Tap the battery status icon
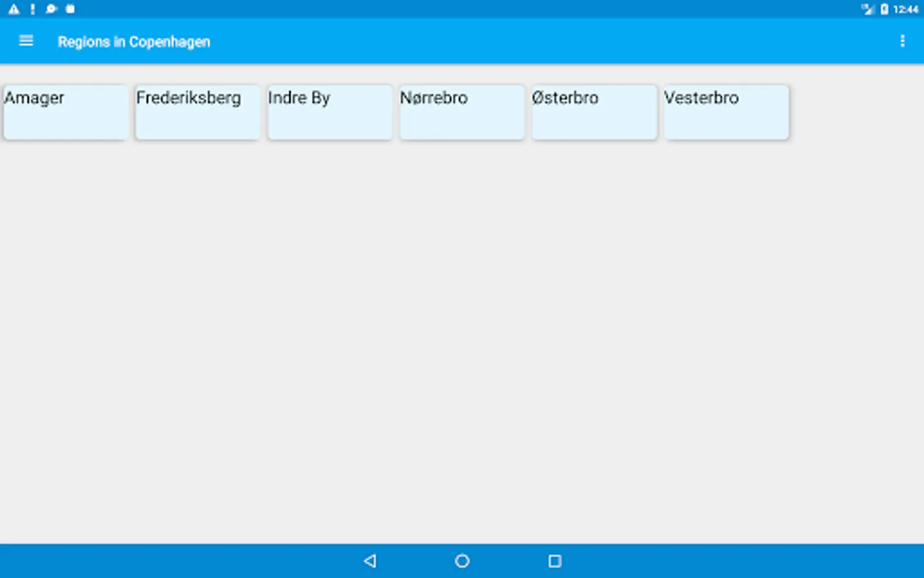The width and height of the screenshot is (924, 578). 884,9
